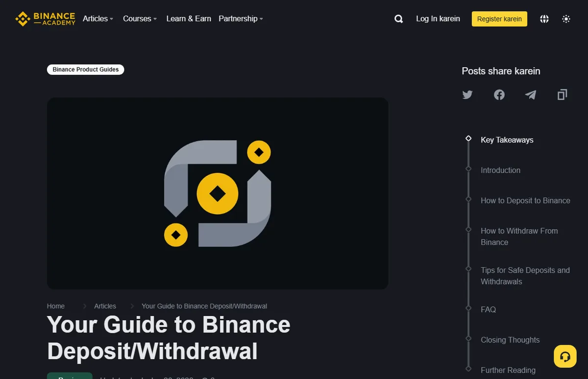588x379 pixels.
Task: Share post via Telegram icon
Action: [x=531, y=95]
